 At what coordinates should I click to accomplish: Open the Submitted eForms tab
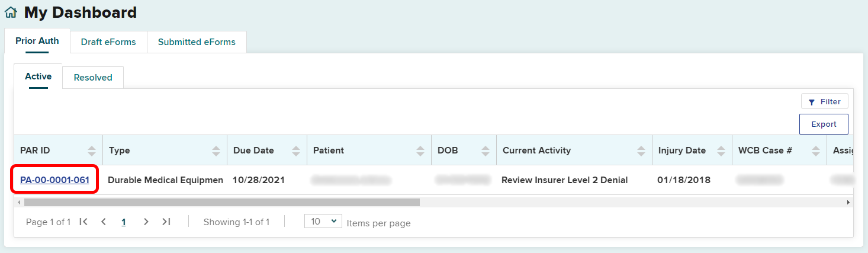click(x=197, y=42)
